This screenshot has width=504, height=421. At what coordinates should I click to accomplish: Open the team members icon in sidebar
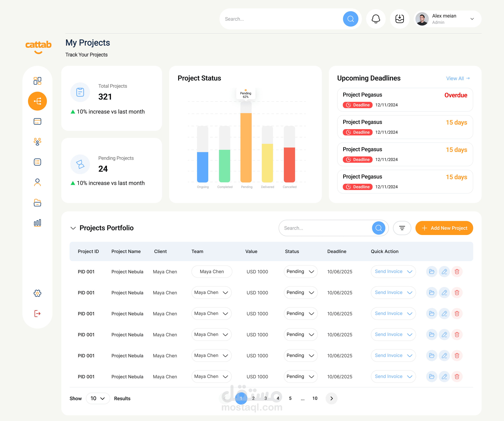pos(37,142)
